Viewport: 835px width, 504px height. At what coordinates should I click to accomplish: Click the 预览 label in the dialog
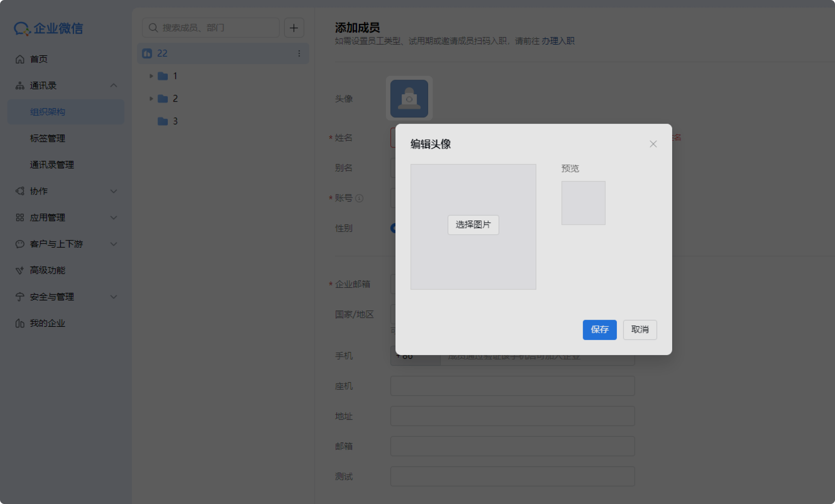click(570, 169)
